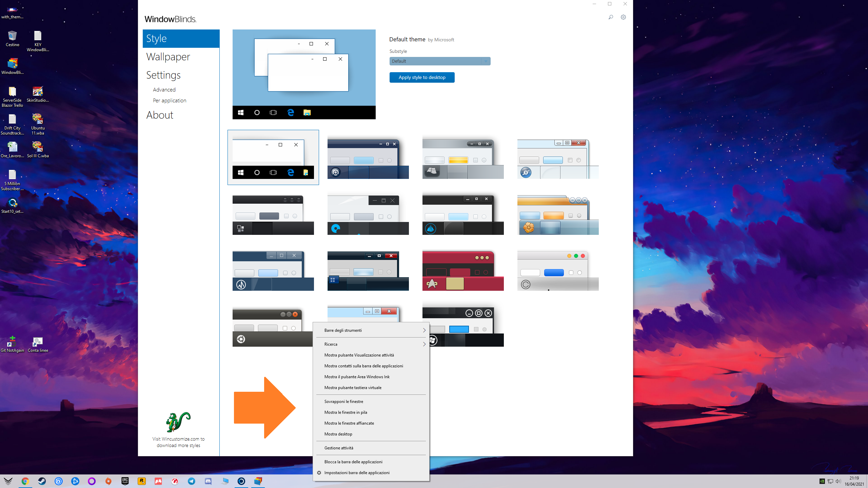Image resolution: width=868 pixels, height=488 pixels.
Task: Choose Blocca la barra delle applicazioni
Action: pos(371,462)
